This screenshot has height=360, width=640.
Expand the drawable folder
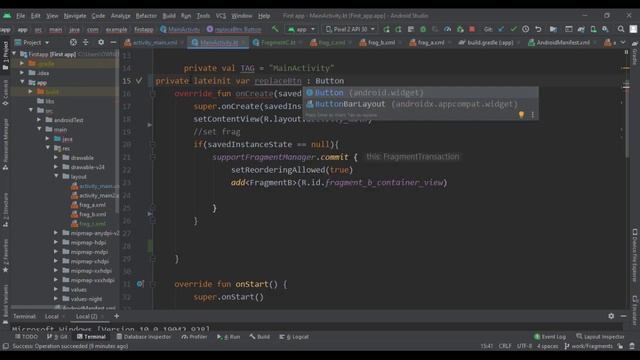[x=56, y=157]
